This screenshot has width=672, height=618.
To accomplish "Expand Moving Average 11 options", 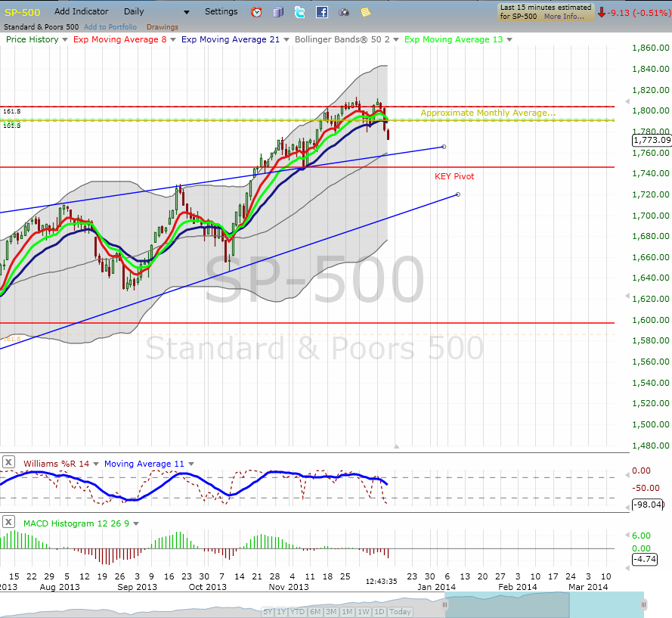I will point(191,464).
